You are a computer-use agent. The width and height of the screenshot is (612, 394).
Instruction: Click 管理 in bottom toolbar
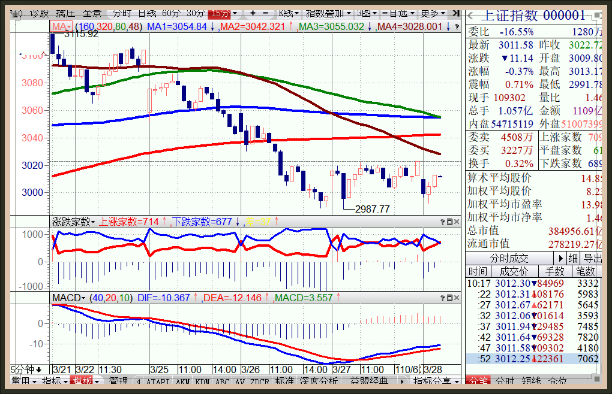click(x=118, y=381)
